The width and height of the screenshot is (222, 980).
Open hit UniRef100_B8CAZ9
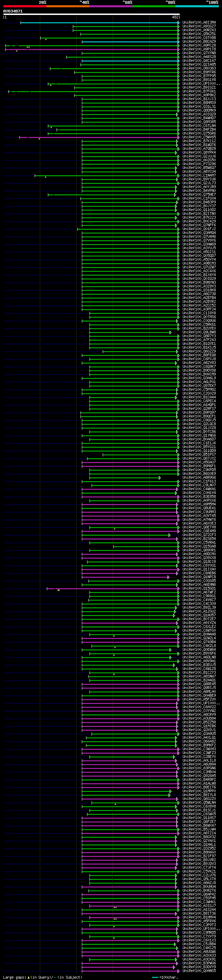[x=199, y=42]
